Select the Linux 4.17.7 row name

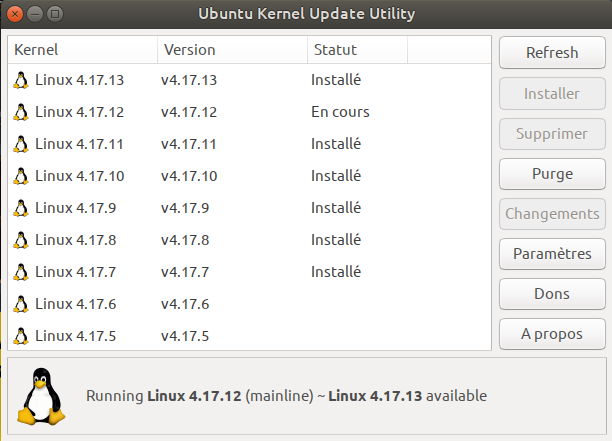coord(76,272)
